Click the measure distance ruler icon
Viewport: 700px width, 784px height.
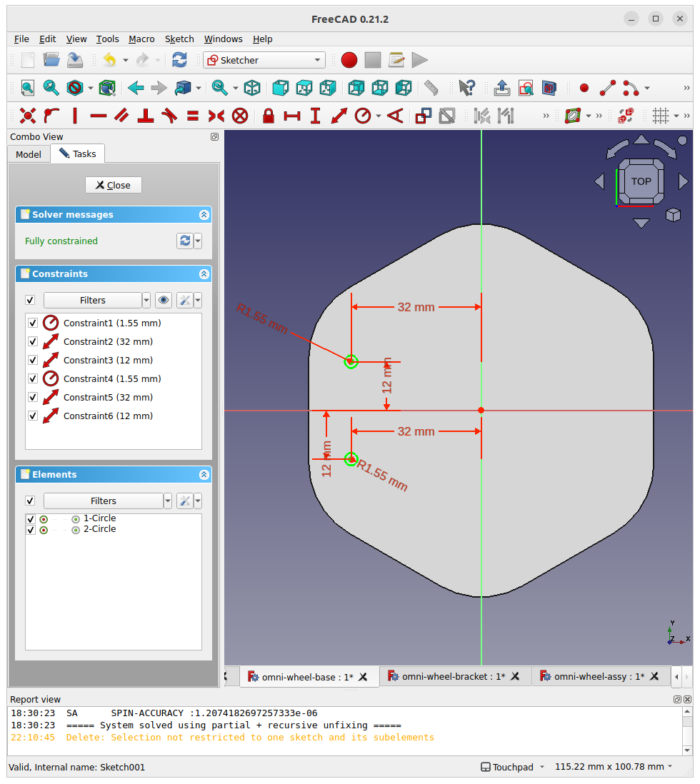click(431, 88)
